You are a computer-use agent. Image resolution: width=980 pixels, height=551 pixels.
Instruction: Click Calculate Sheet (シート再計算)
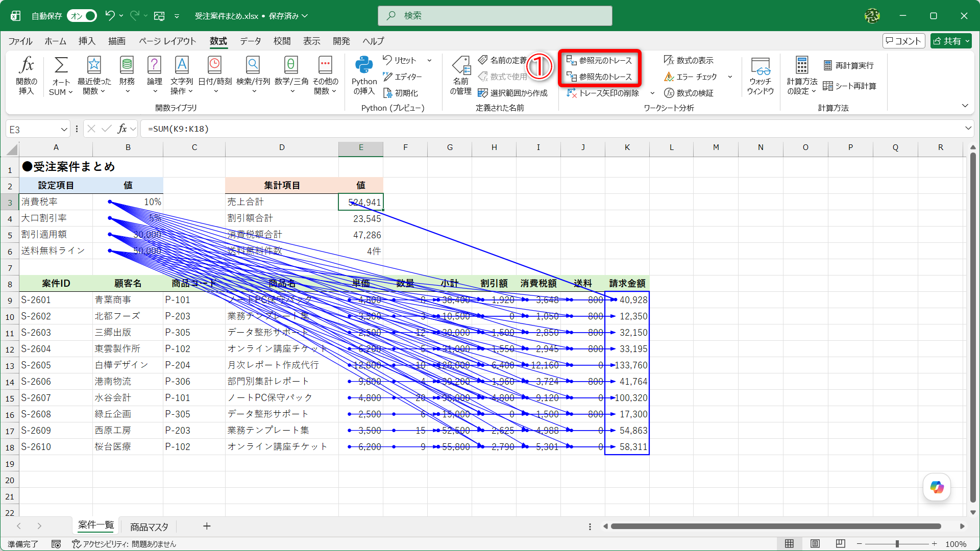click(850, 86)
